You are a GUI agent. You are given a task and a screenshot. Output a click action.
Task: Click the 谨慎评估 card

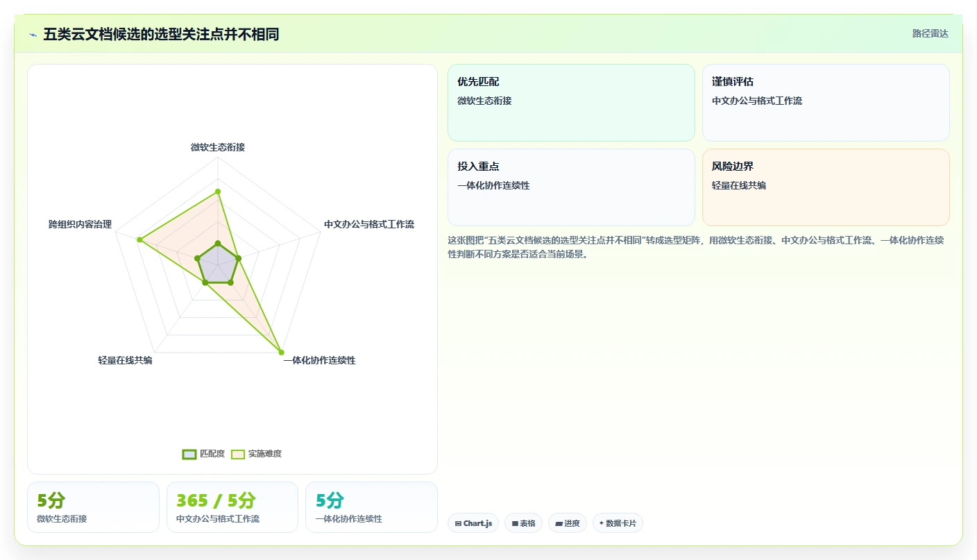[x=826, y=103]
